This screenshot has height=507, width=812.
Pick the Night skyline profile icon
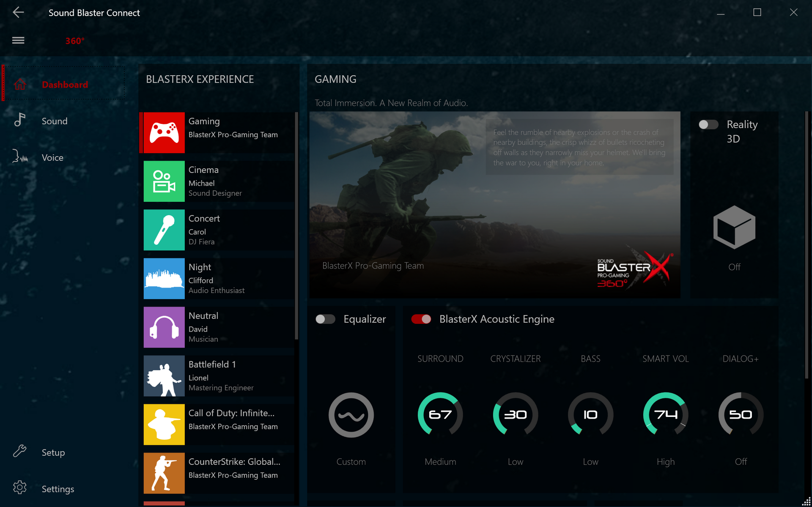pos(164,279)
